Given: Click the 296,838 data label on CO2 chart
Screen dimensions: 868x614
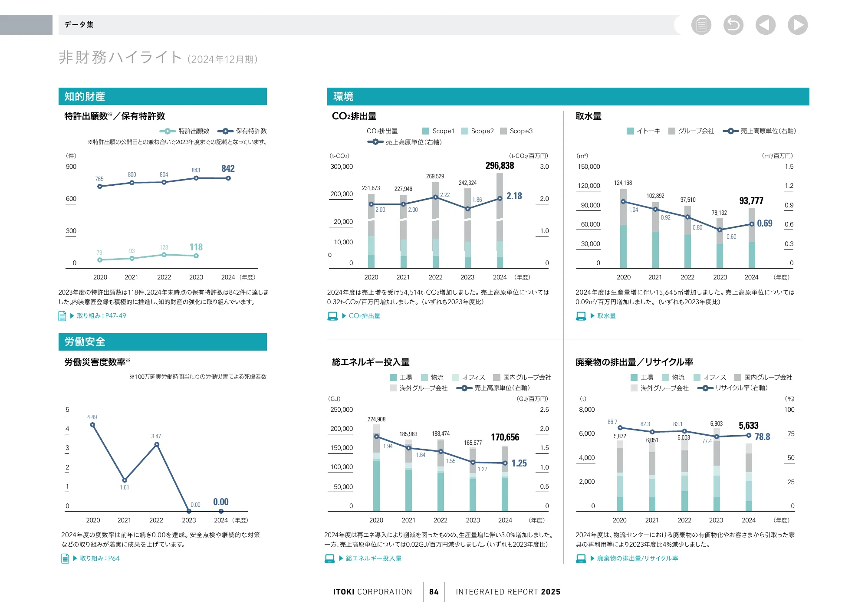Looking at the screenshot, I should click(x=499, y=166).
